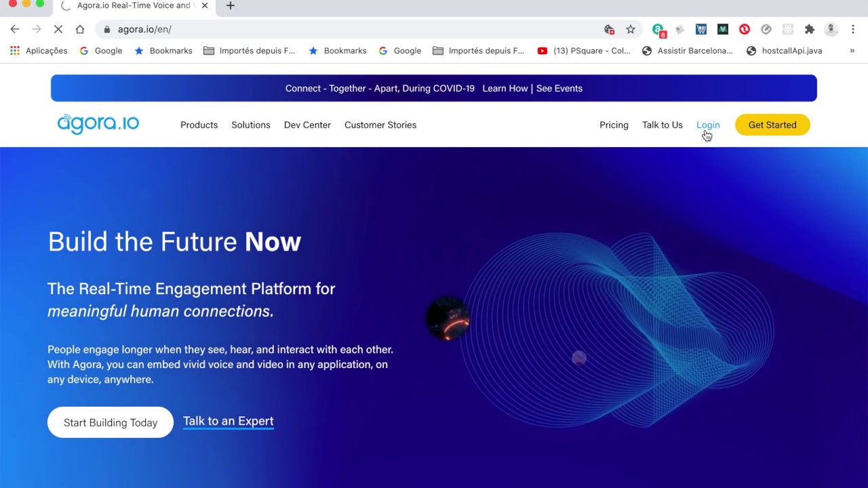Viewport: 868px width, 488px height.
Task: Open the hostcallApi.java bookmark
Action: pos(785,51)
